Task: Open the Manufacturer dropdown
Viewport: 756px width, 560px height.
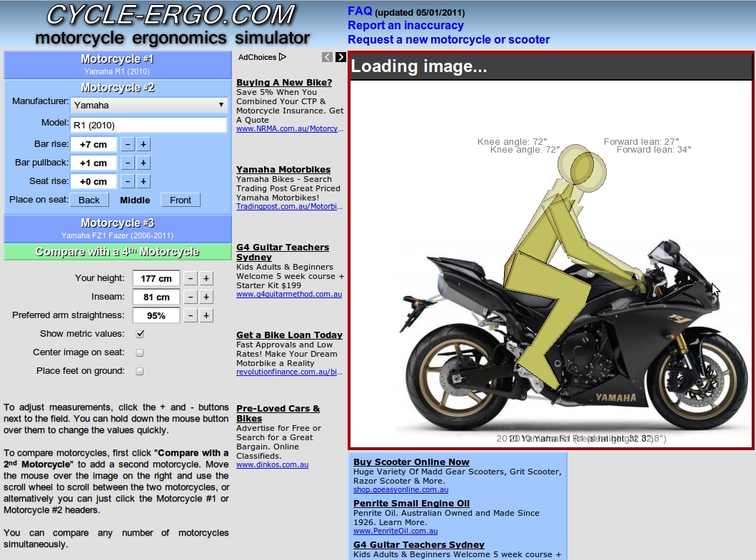Action: tap(148, 105)
